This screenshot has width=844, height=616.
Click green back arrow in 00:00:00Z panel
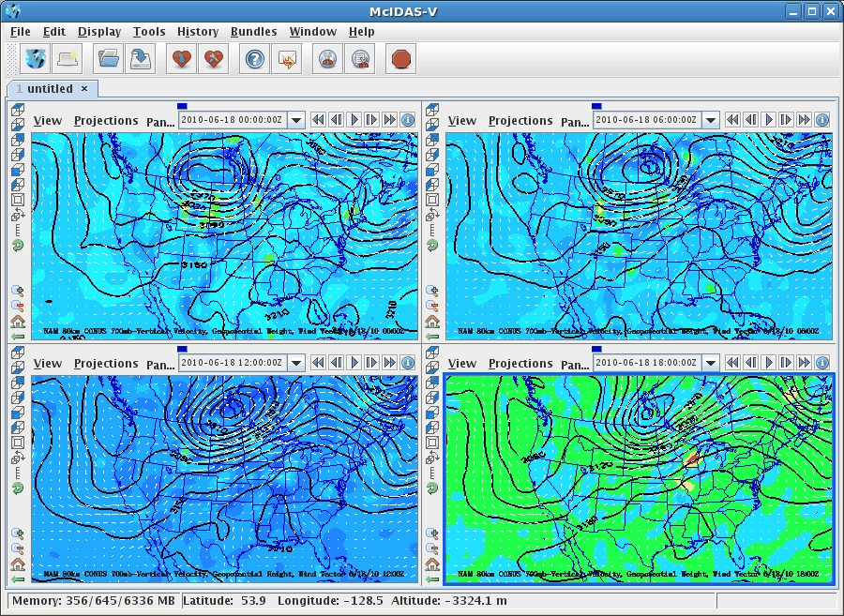(x=18, y=337)
